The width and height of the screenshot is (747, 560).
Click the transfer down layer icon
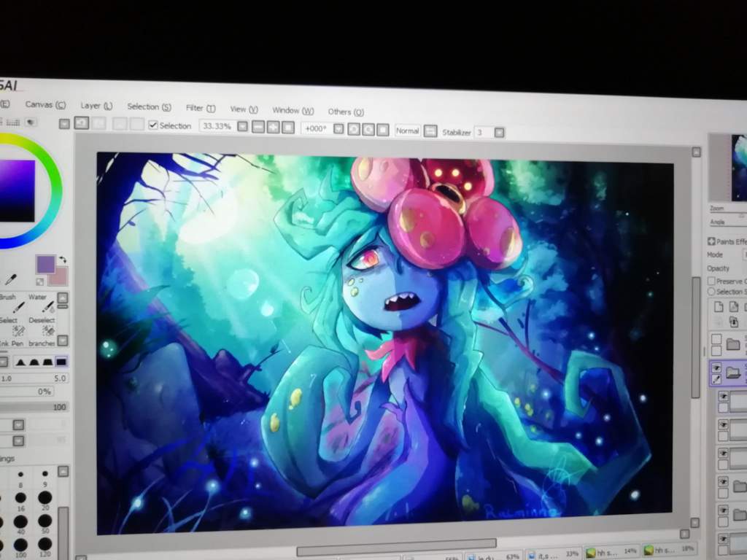(734, 322)
